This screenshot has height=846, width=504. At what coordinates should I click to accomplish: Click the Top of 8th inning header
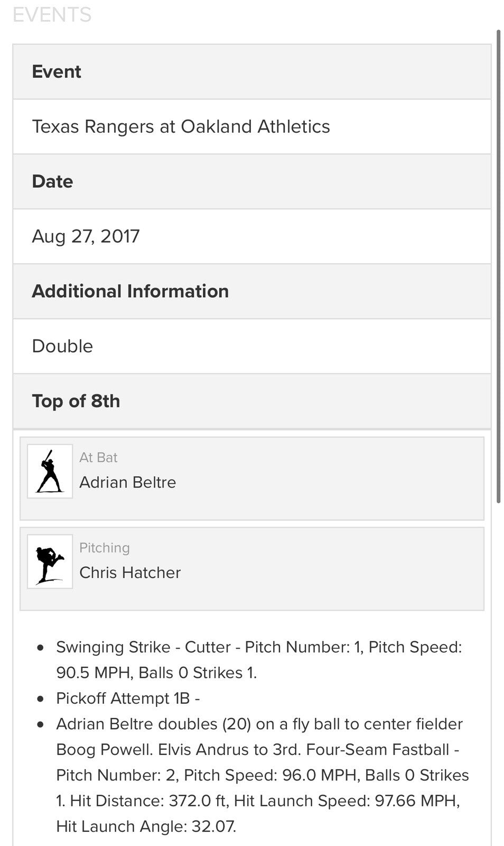click(x=76, y=401)
